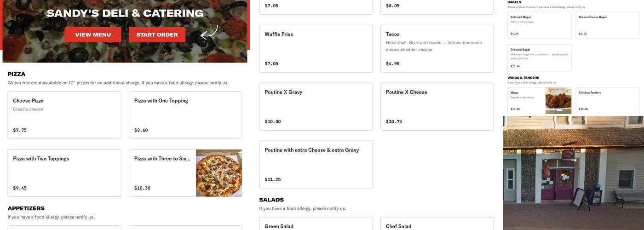Open the Poutine X Cheese card
The height and width of the screenshot is (230, 644).
tap(437, 106)
